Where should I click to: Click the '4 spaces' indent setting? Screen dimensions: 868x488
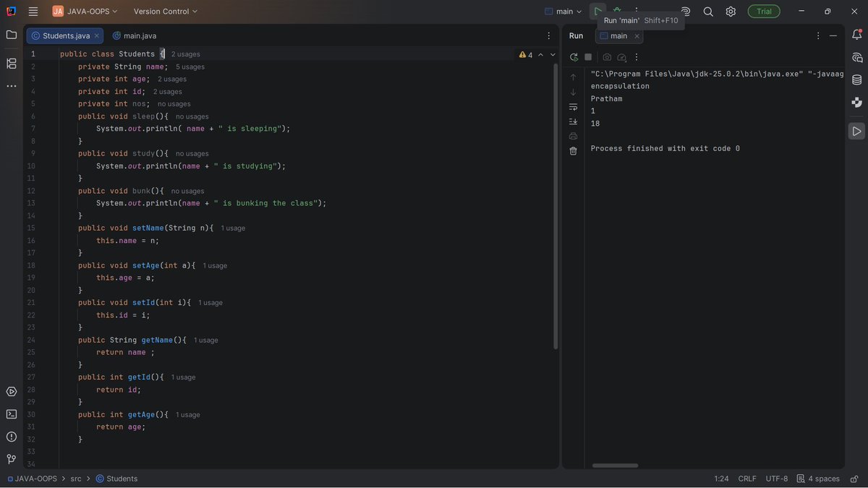tap(818, 479)
